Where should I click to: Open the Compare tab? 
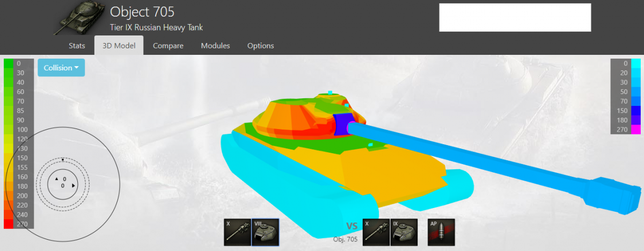(168, 46)
